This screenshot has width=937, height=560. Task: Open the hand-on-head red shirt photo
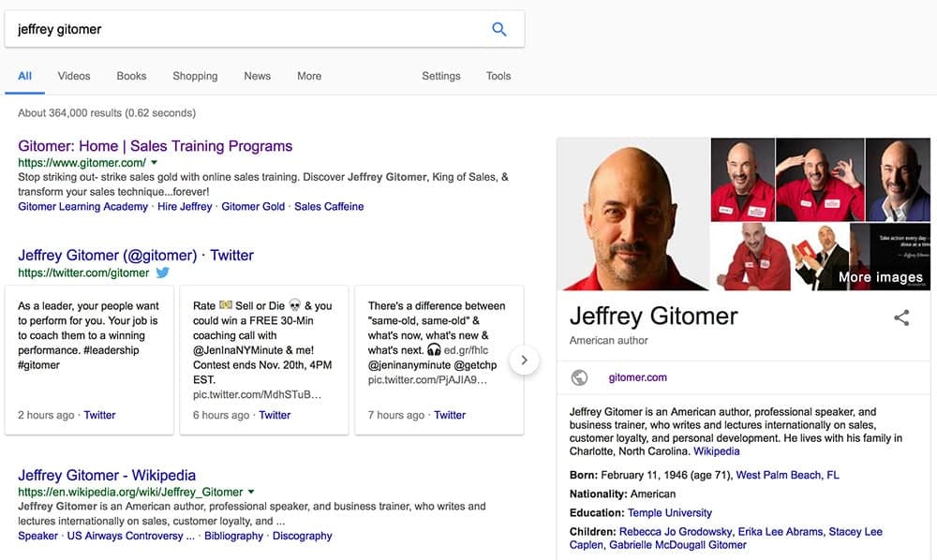click(820, 180)
